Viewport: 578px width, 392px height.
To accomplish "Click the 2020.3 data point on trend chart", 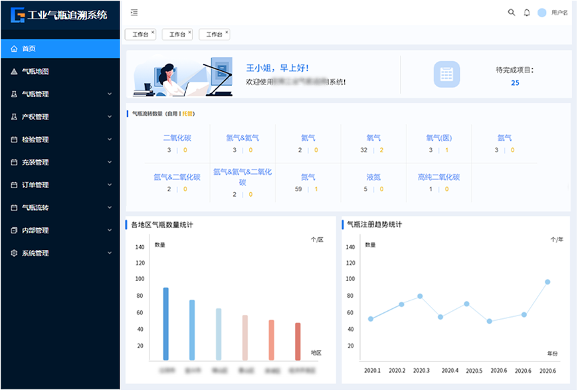I will [420, 296].
